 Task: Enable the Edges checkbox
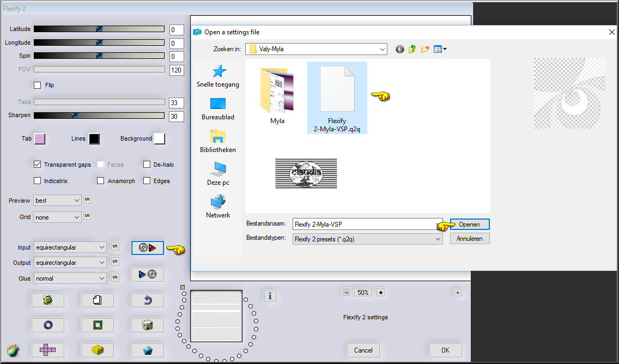coord(147,181)
